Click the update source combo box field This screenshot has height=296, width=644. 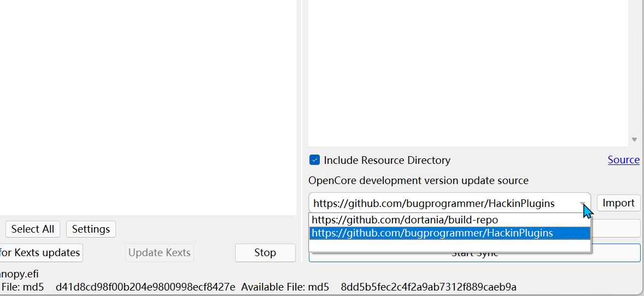(x=449, y=203)
